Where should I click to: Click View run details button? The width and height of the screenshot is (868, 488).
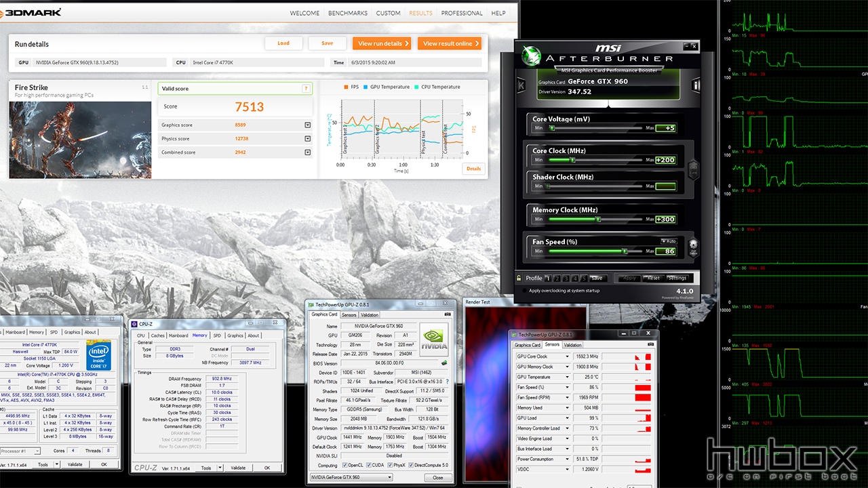pyautogui.click(x=382, y=43)
